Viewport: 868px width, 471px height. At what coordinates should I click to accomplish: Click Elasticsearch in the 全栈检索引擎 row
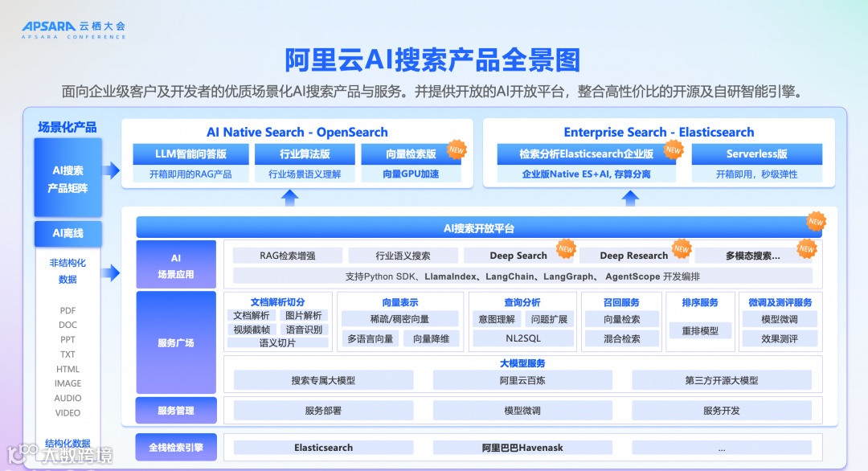(x=323, y=447)
